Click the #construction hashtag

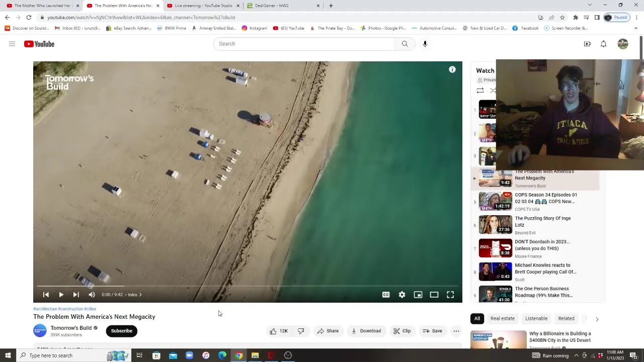pos(70,309)
